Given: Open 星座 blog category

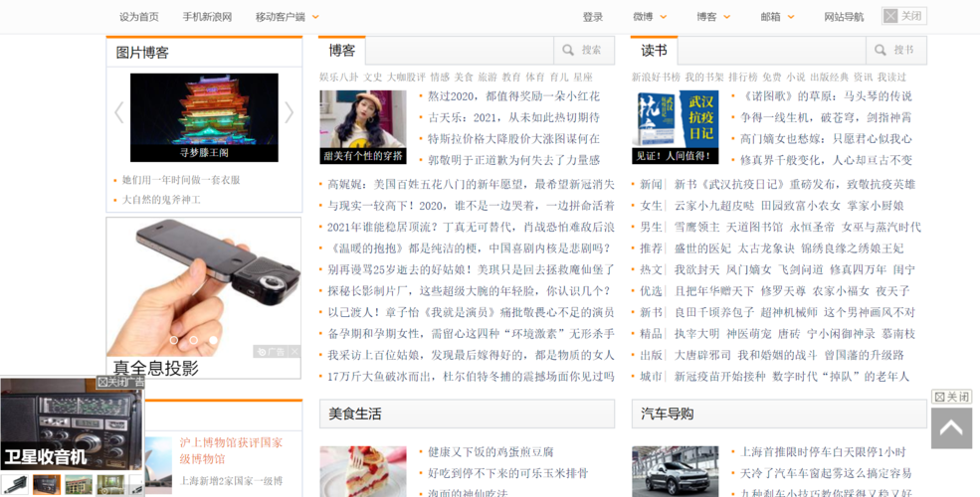Looking at the screenshot, I should [583, 77].
